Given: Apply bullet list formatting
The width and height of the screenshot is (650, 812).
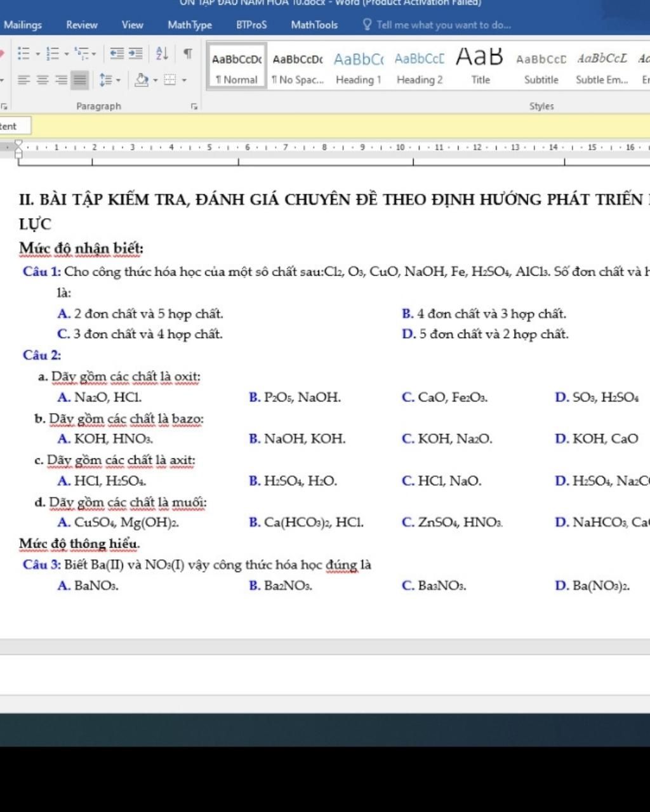Looking at the screenshot, I should (23, 54).
